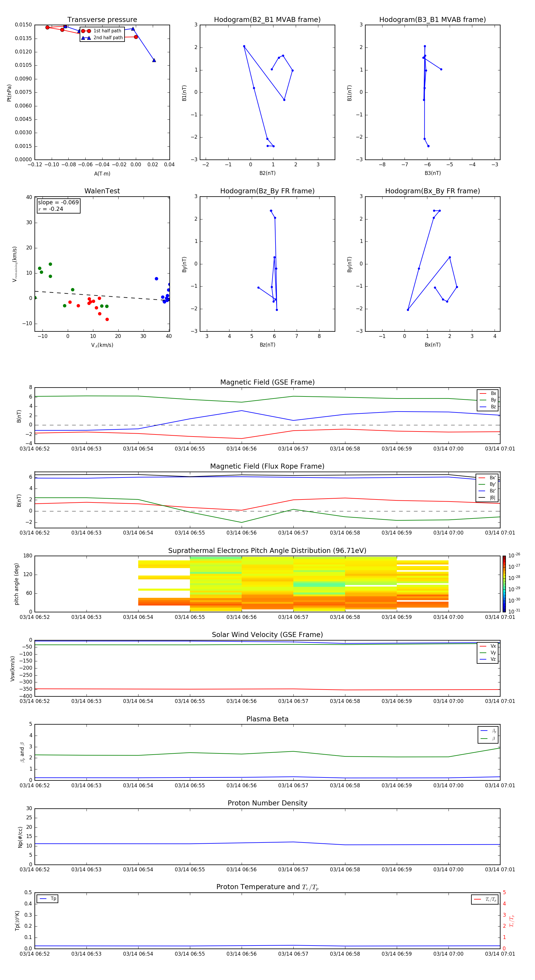The image size is (535, 980).
Task: Click the "Bz" legend entry in GSE magnetic field
Action: pyautogui.click(x=488, y=407)
